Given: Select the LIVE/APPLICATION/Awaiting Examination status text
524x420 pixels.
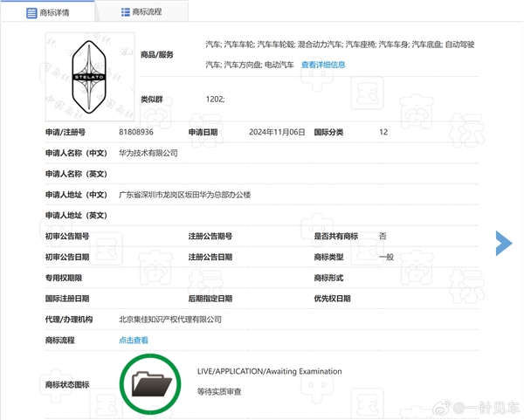Looking at the screenshot, I should point(269,372).
